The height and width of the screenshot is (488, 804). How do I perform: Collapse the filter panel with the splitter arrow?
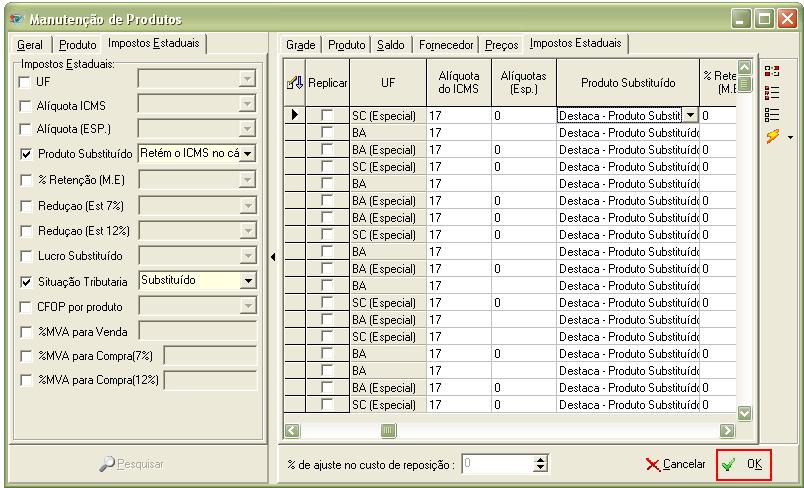tap(273, 257)
